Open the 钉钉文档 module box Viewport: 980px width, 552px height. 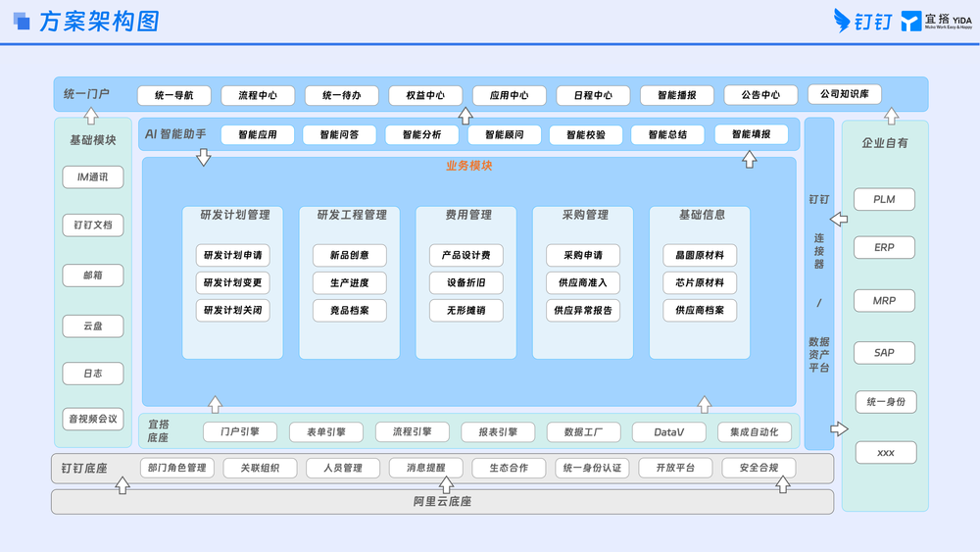coord(92,226)
